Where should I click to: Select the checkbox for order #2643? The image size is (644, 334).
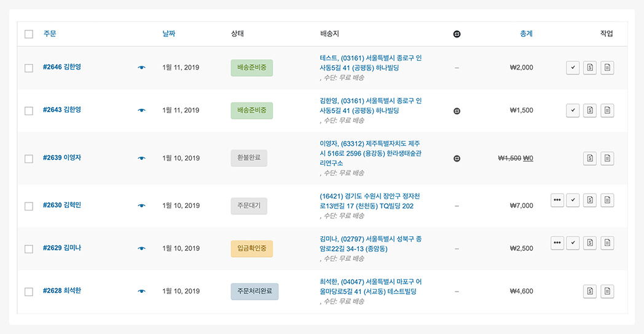pos(29,111)
